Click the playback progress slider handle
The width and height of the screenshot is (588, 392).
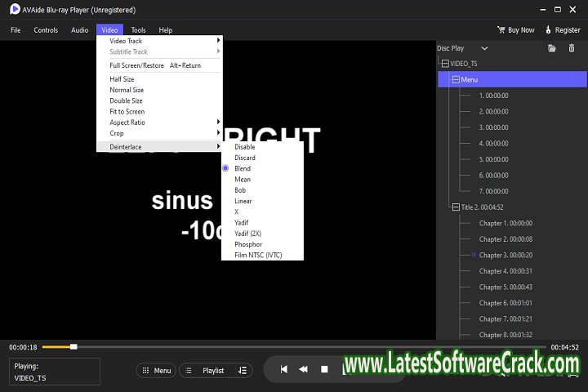pyautogui.click(x=73, y=347)
